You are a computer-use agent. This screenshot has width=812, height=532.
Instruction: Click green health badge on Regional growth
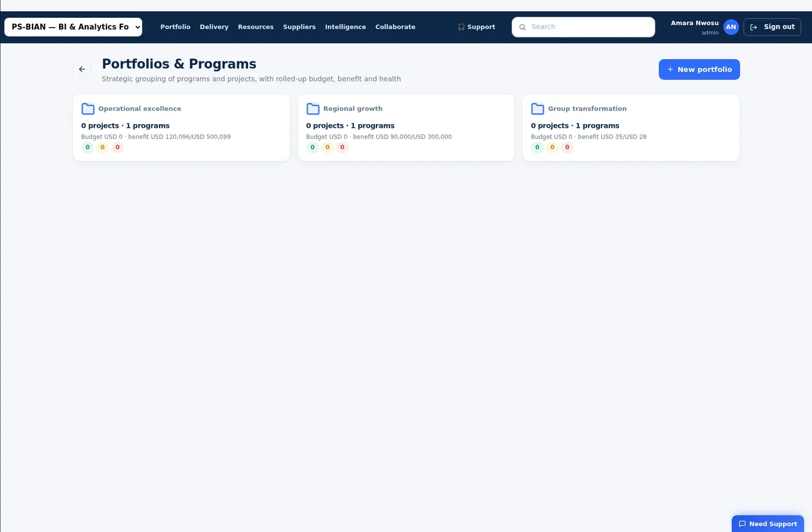click(313, 148)
